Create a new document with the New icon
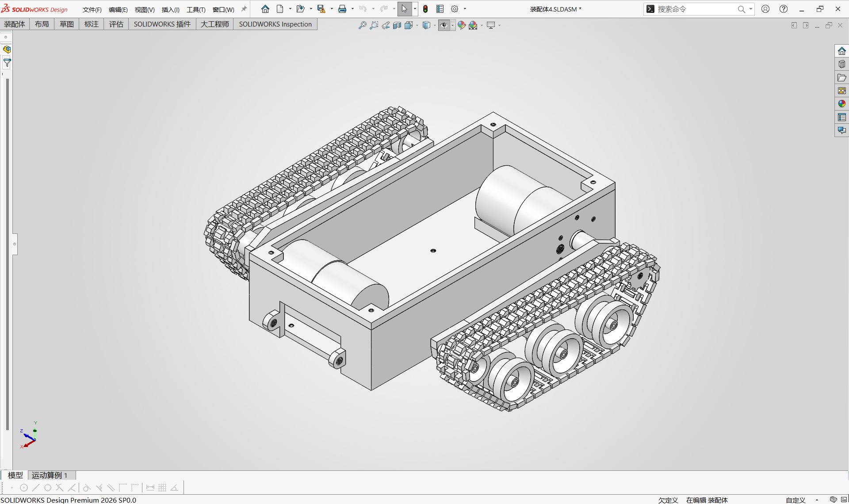This screenshot has width=849, height=504. pyautogui.click(x=280, y=9)
